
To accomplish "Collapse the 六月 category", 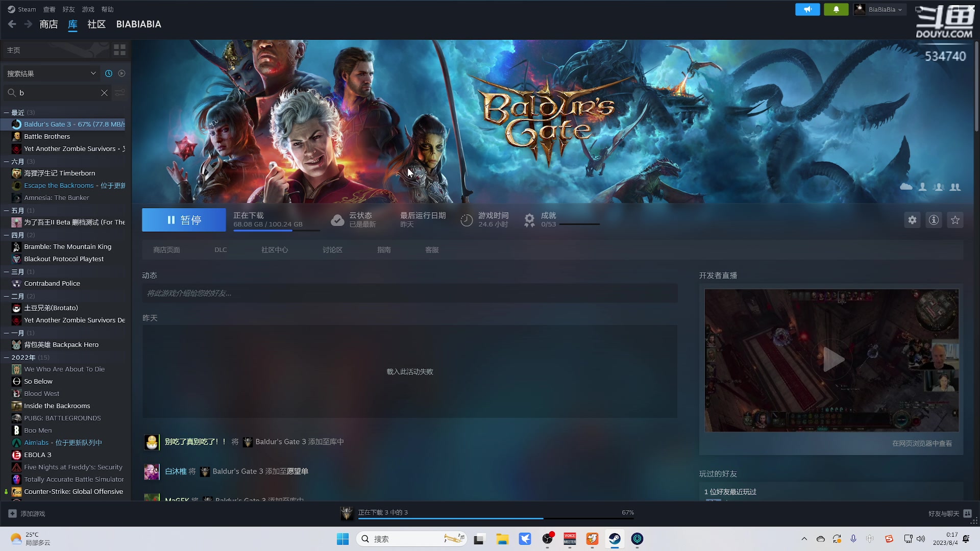I will point(6,162).
